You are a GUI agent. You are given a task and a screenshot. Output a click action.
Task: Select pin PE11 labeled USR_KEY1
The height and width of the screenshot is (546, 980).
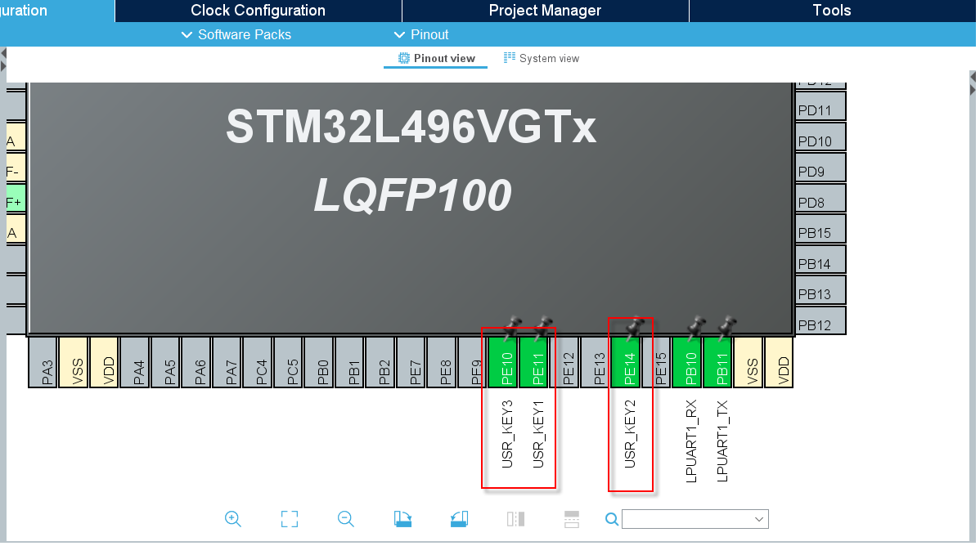(534, 363)
